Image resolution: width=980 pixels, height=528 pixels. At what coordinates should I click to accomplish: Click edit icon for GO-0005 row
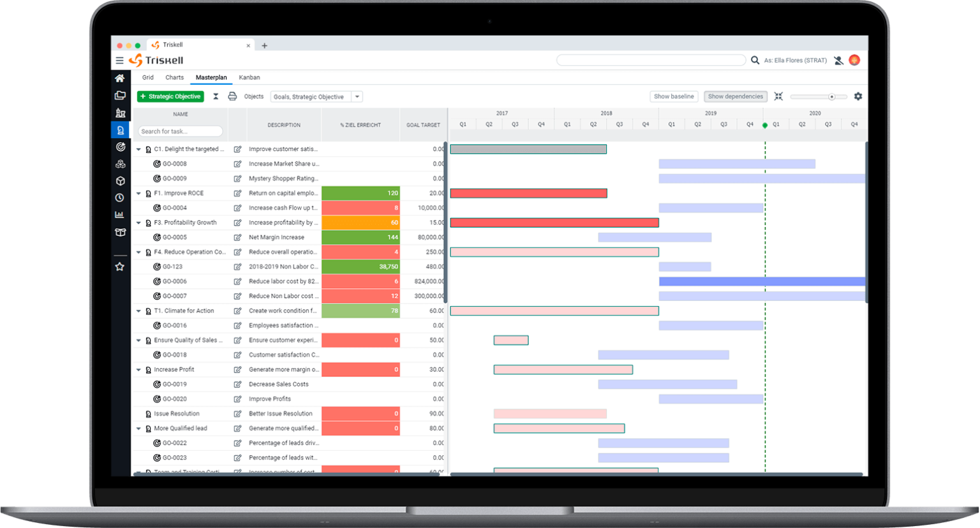tap(237, 237)
